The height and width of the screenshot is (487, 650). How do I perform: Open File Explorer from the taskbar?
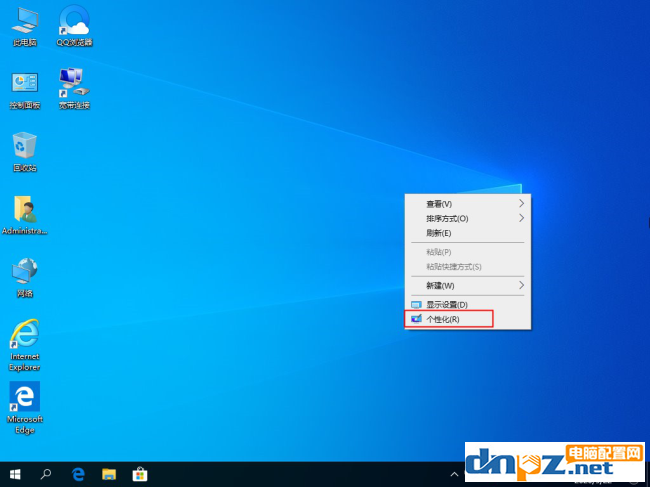[x=109, y=473]
